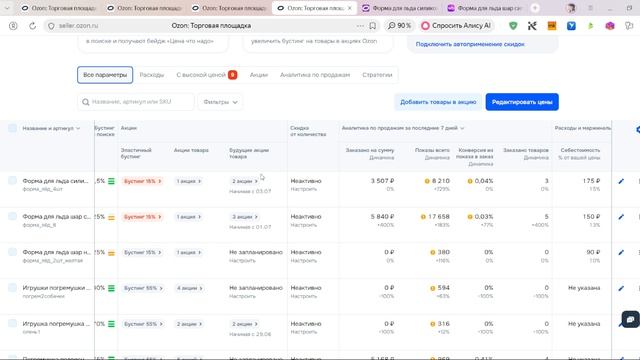
Task: Click the pencil edit icon in the 90 ₽ cost row
Action: point(621,253)
